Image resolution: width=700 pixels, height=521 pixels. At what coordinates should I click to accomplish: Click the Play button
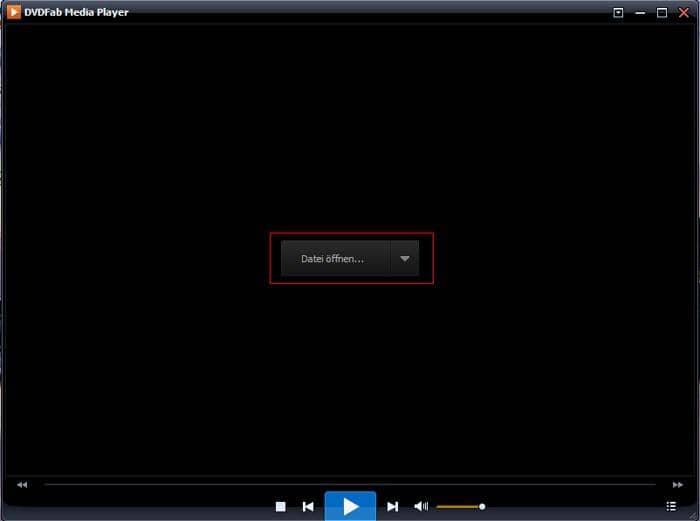(350, 506)
